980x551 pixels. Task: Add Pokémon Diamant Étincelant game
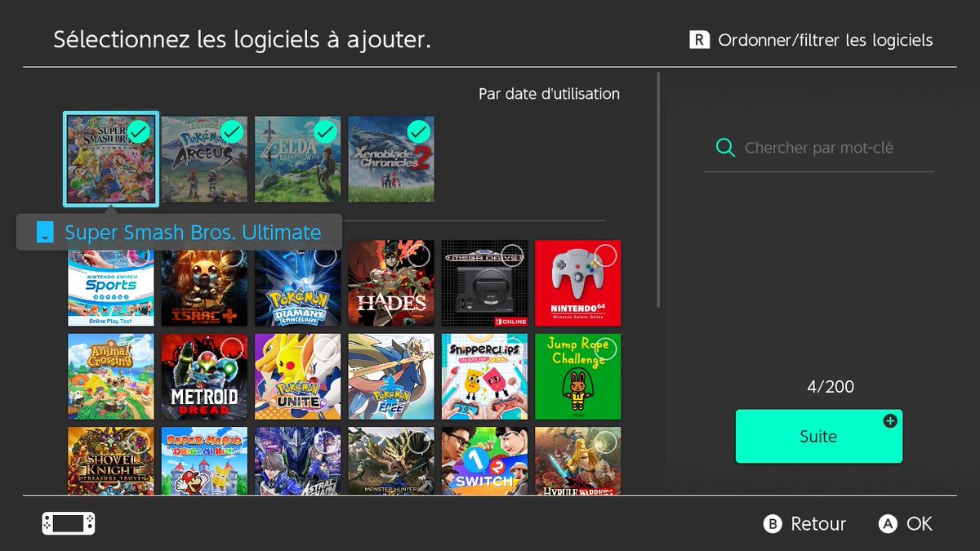pyautogui.click(x=298, y=283)
